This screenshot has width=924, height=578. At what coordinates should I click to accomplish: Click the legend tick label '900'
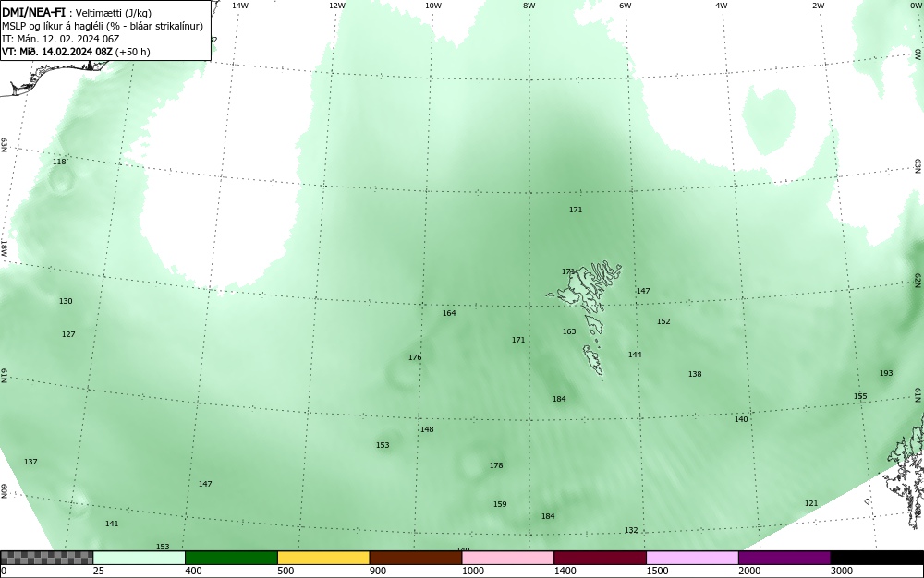(x=378, y=571)
